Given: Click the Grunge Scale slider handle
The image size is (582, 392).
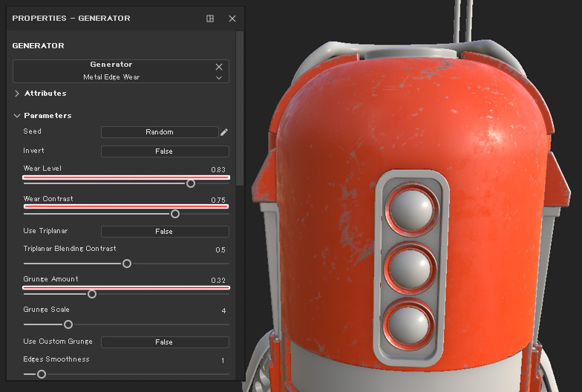Looking at the screenshot, I should [x=68, y=324].
